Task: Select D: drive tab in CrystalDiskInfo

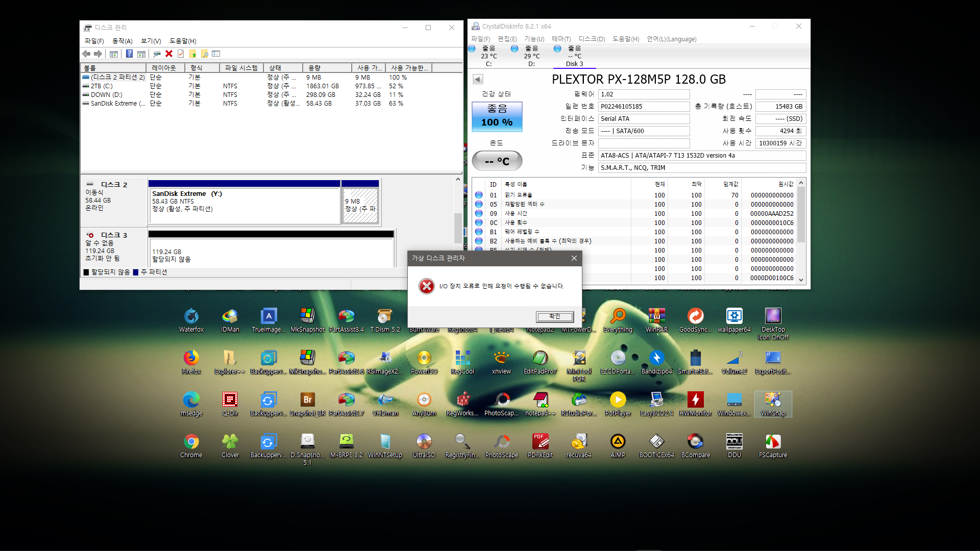Action: (531, 56)
